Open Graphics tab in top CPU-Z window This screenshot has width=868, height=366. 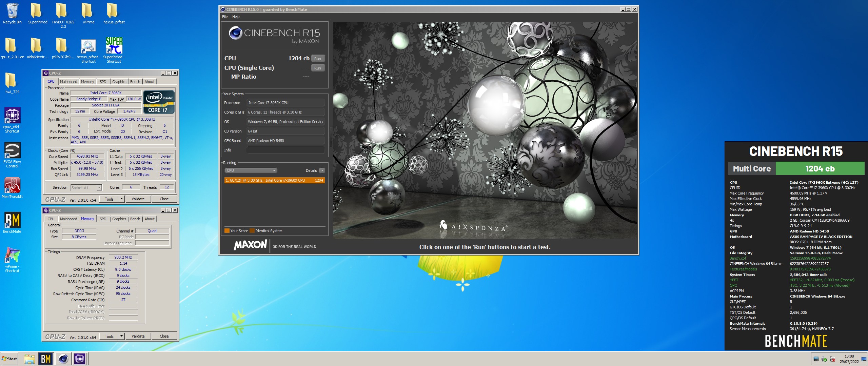(119, 82)
